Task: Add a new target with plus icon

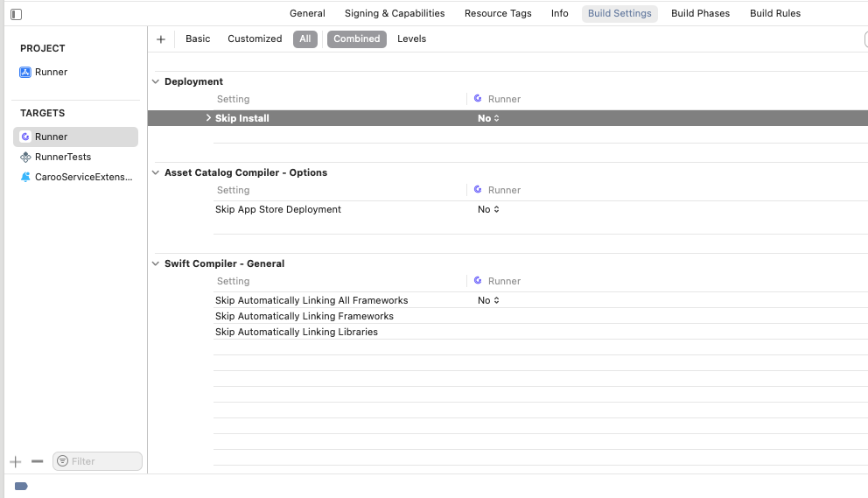Action: pyautogui.click(x=16, y=461)
